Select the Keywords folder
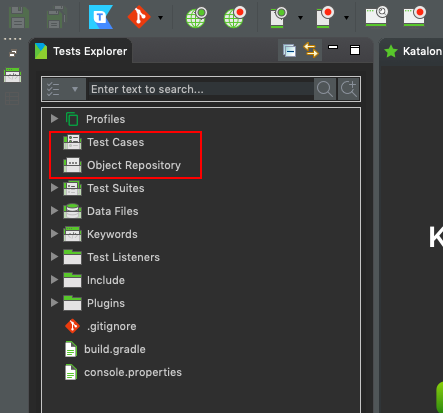The image size is (443, 413). [112, 234]
